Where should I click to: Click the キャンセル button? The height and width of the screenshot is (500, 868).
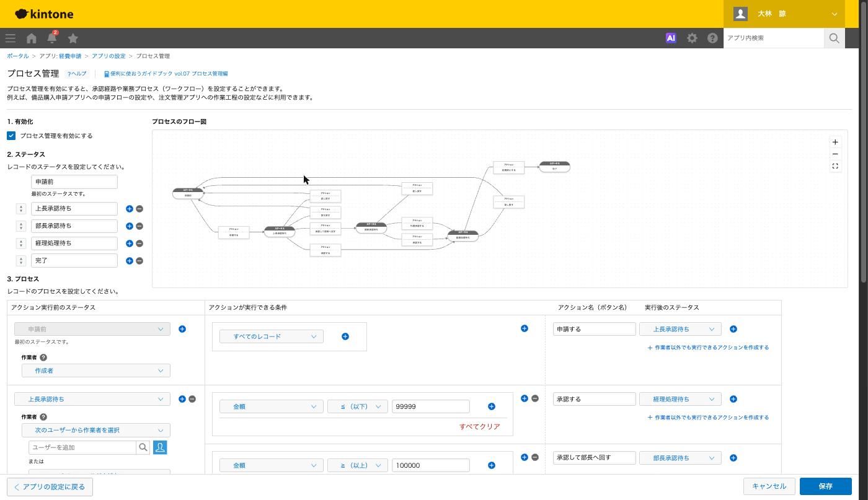point(769,486)
